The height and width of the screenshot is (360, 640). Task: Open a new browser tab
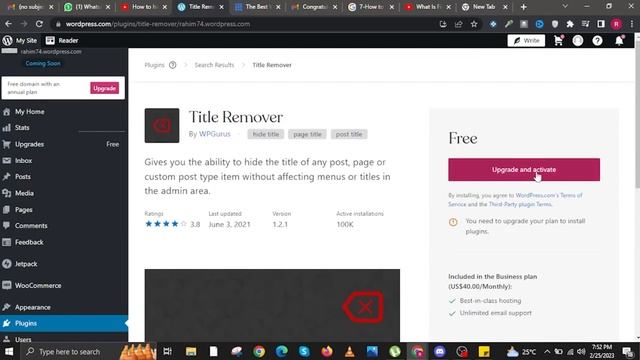(524, 7)
